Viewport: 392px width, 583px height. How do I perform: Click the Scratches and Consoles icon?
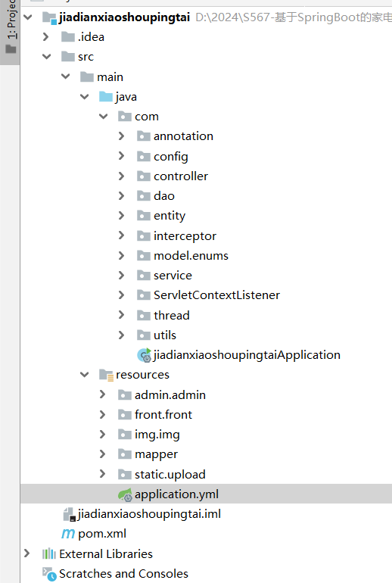point(49,574)
